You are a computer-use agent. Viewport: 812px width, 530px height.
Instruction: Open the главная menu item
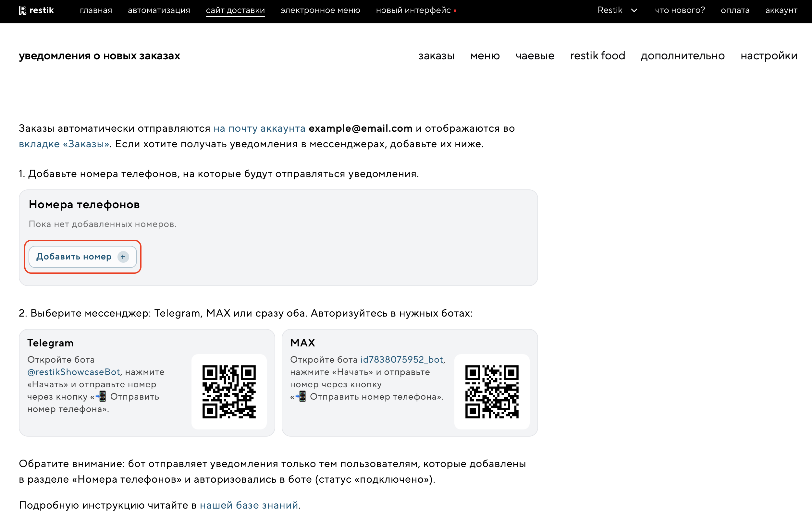96,11
